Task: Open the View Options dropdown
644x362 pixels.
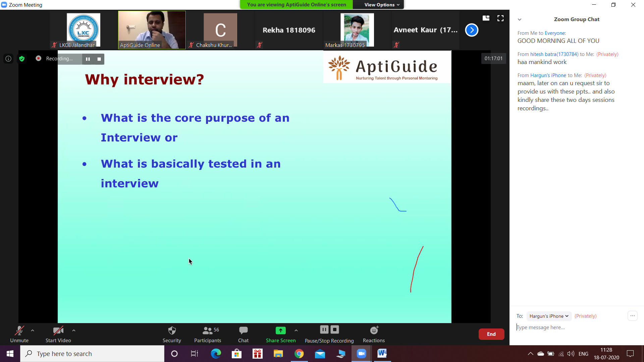Action: click(x=382, y=5)
